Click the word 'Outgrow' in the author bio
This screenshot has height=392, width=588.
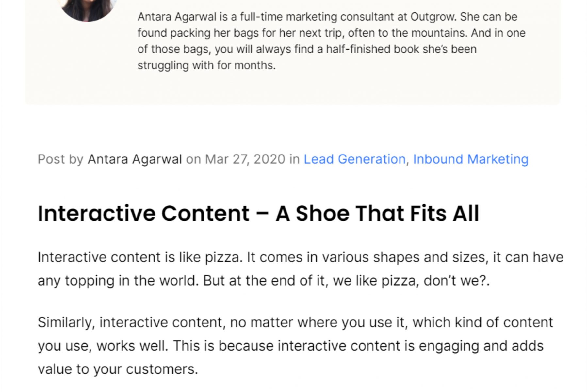pos(432,17)
